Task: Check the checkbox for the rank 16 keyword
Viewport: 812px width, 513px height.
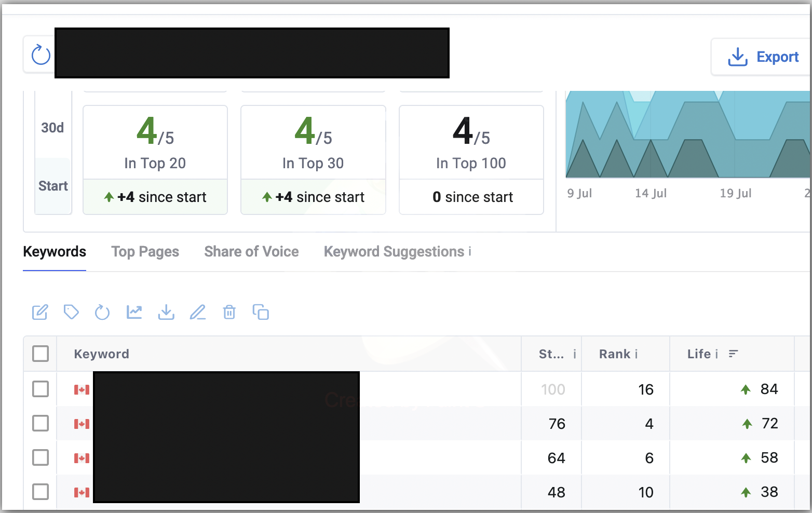Action: coord(40,389)
